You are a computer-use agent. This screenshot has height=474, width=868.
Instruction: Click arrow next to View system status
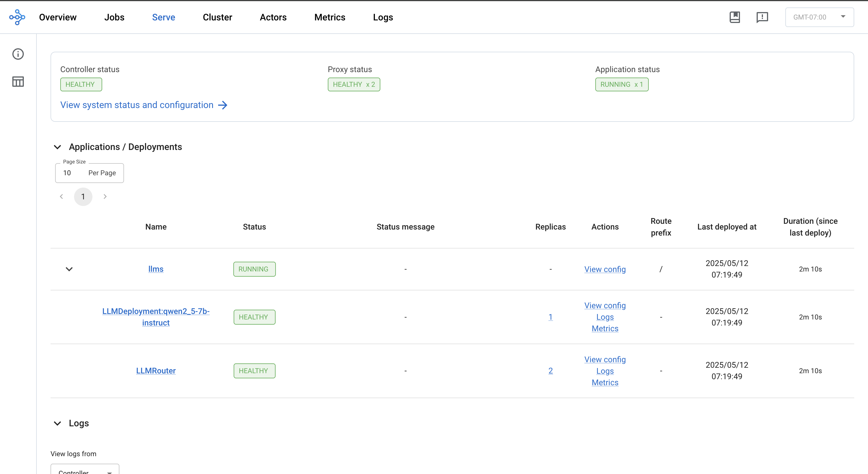[223, 105]
